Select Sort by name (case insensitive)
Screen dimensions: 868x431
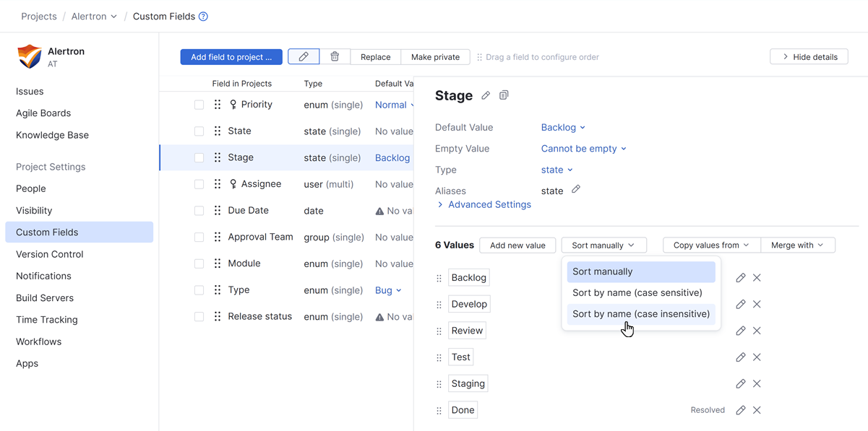point(640,313)
